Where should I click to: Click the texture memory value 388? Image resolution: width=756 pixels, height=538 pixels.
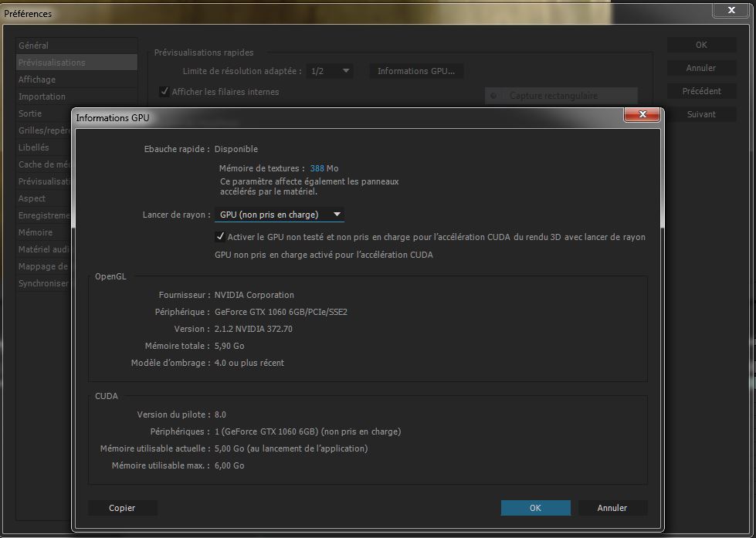pos(317,168)
